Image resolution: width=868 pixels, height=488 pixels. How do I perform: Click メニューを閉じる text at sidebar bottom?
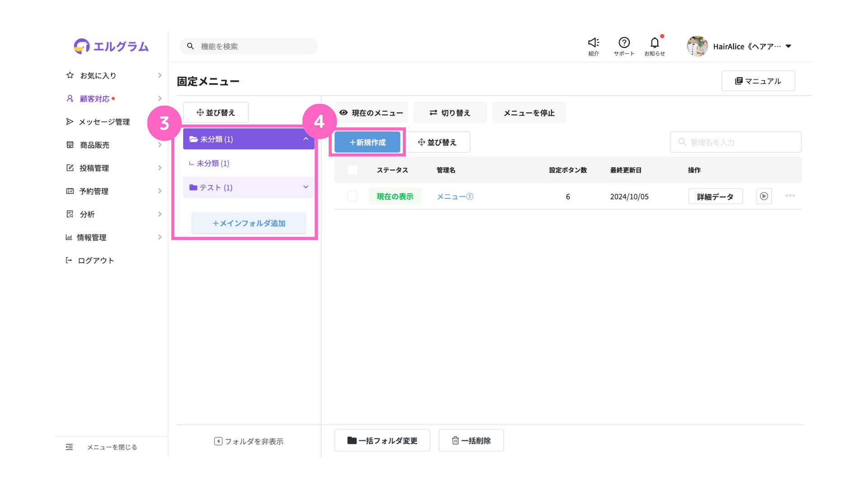[112, 447]
